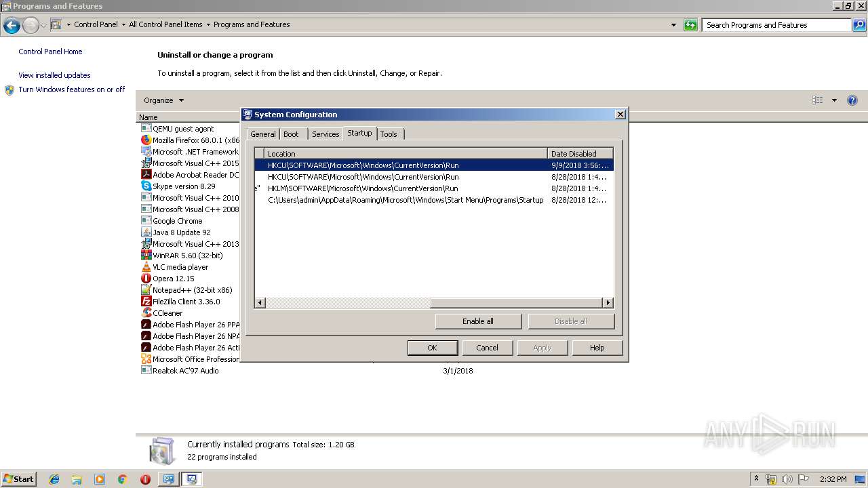868x488 pixels.
Task: Open Action Center flag tray icon
Action: point(804,479)
